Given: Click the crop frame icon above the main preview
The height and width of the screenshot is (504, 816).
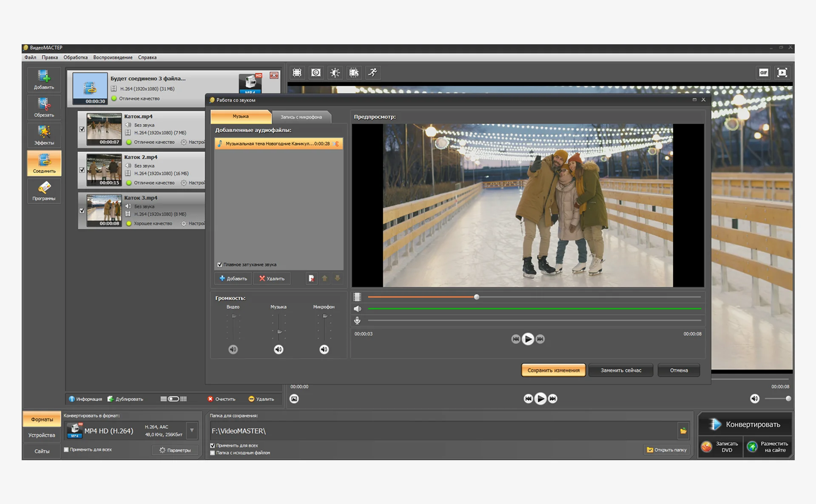Looking at the screenshot, I should 297,73.
